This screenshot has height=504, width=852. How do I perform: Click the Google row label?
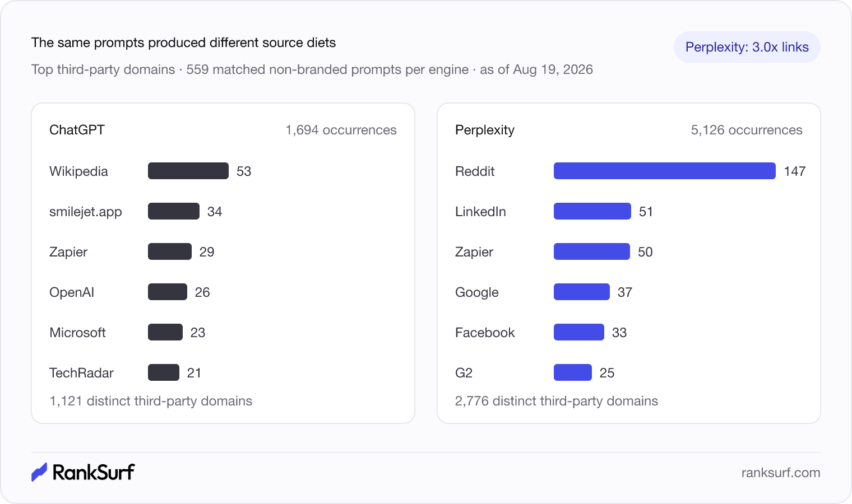click(477, 292)
